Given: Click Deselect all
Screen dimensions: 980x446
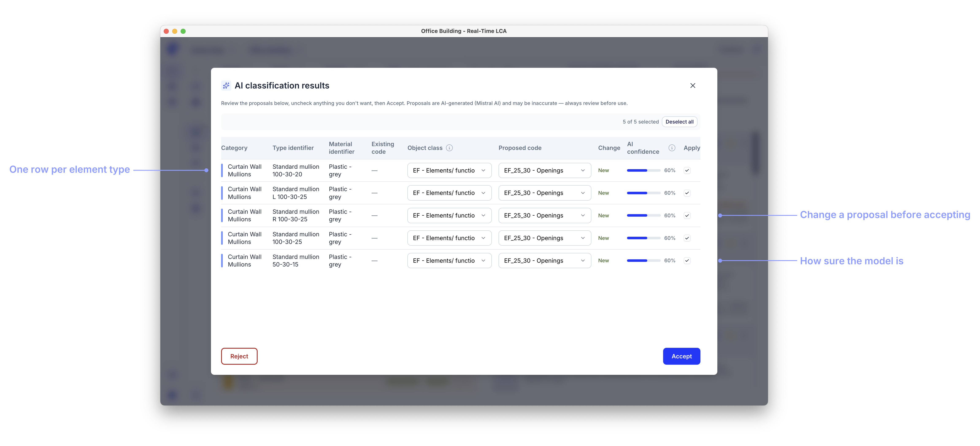Looking at the screenshot, I should point(679,122).
